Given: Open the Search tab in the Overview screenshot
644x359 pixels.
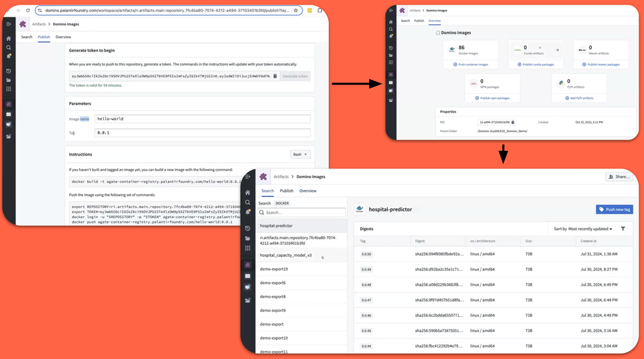Looking at the screenshot, I should pos(405,21).
